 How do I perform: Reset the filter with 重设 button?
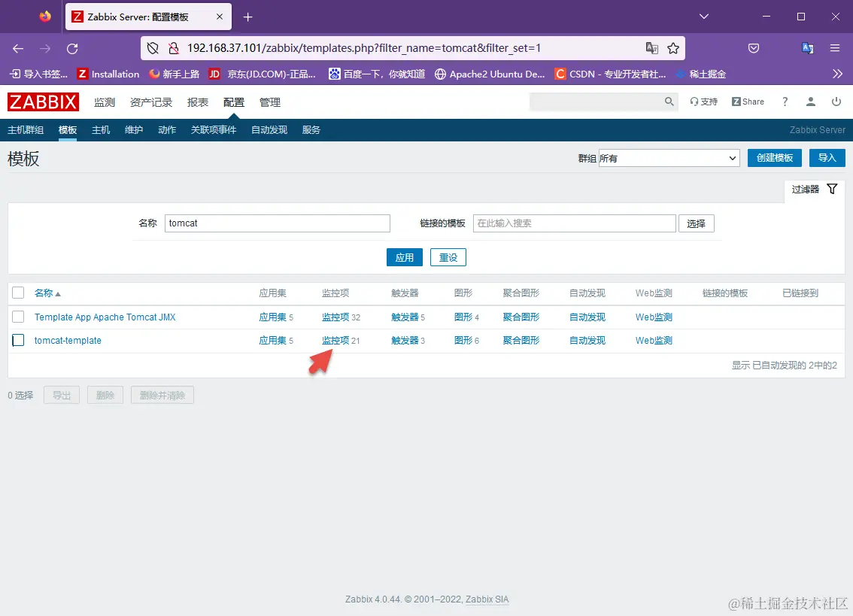[448, 257]
